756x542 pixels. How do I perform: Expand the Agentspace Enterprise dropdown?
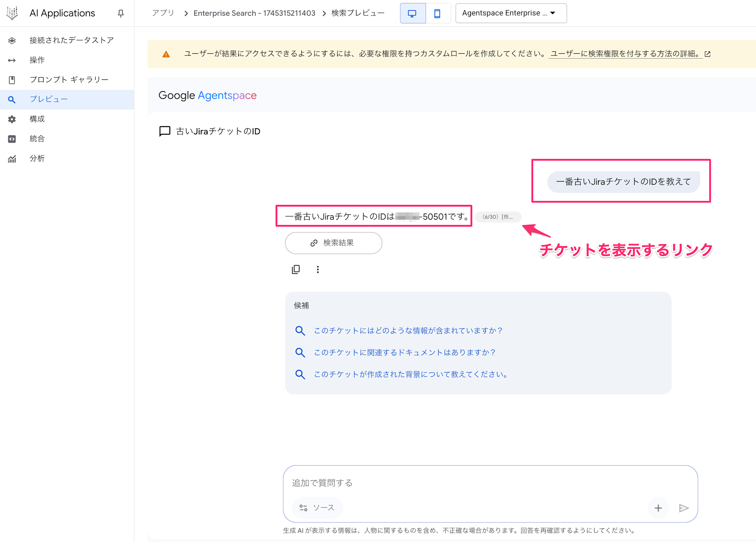tap(511, 13)
